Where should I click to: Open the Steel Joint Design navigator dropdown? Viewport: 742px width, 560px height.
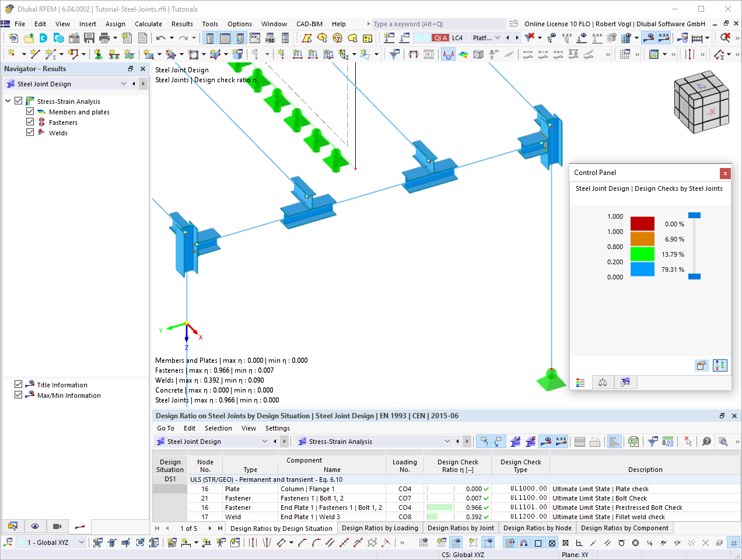point(124,83)
